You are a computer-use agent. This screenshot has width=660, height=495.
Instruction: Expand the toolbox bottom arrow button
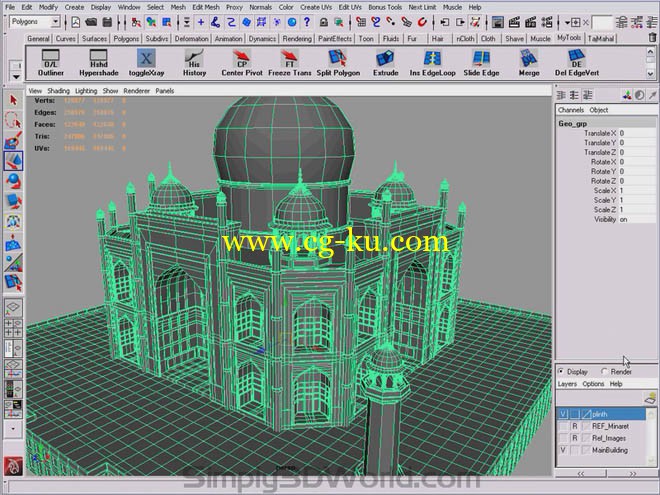13,429
